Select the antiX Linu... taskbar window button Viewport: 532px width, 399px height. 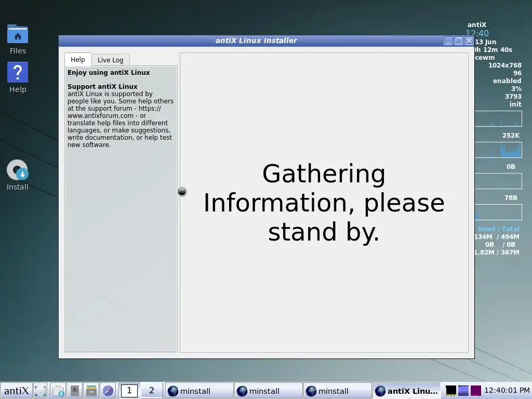[x=406, y=391]
